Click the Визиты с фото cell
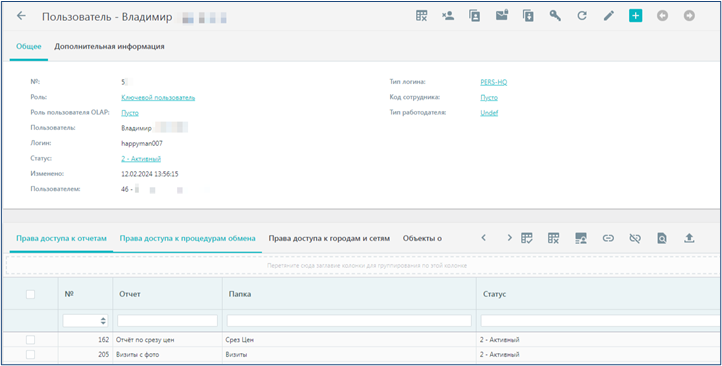 click(168, 354)
